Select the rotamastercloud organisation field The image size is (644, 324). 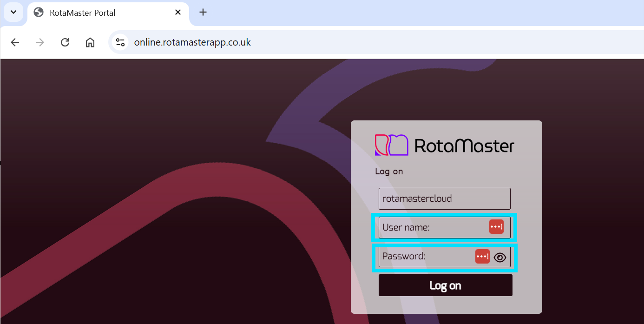(444, 198)
